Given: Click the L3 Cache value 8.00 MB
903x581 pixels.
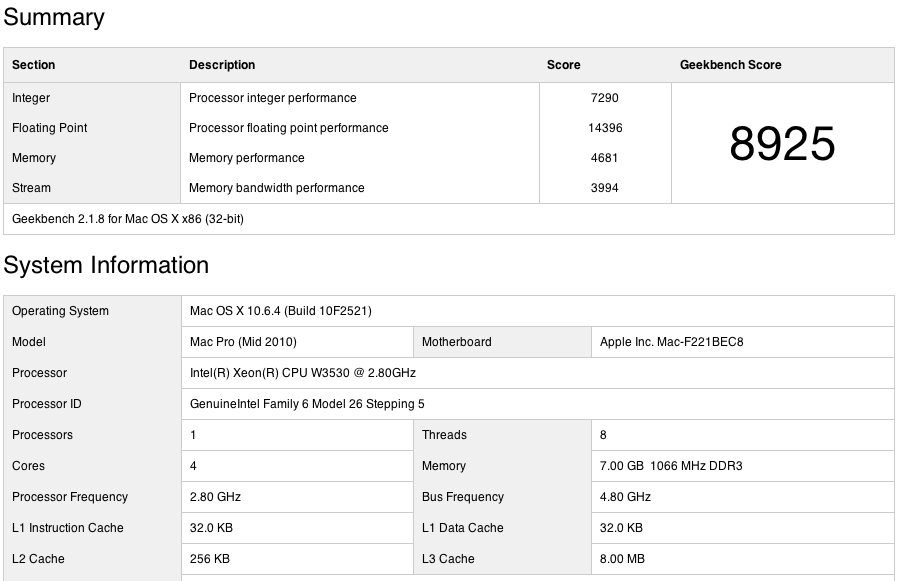Looking at the screenshot, I should pos(621,559).
